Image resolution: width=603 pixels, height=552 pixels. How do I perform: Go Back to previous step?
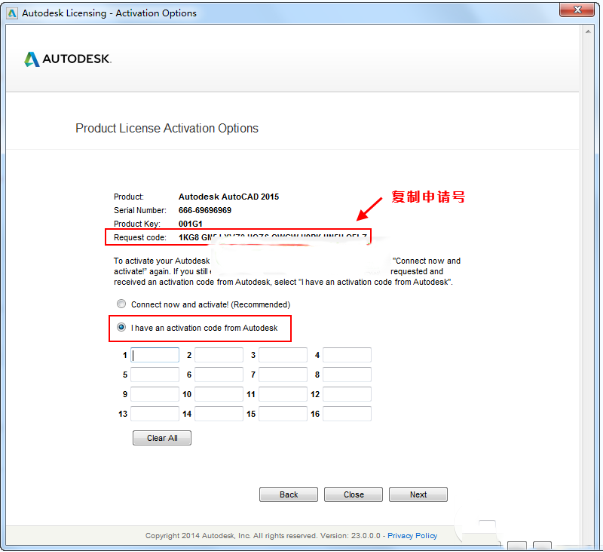click(x=288, y=494)
